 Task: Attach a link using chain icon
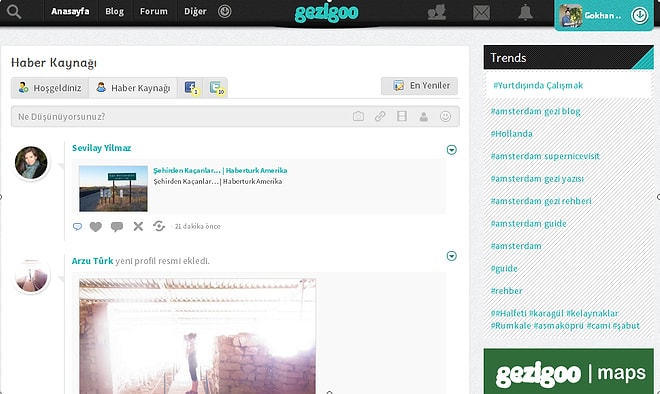click(380, 116)
